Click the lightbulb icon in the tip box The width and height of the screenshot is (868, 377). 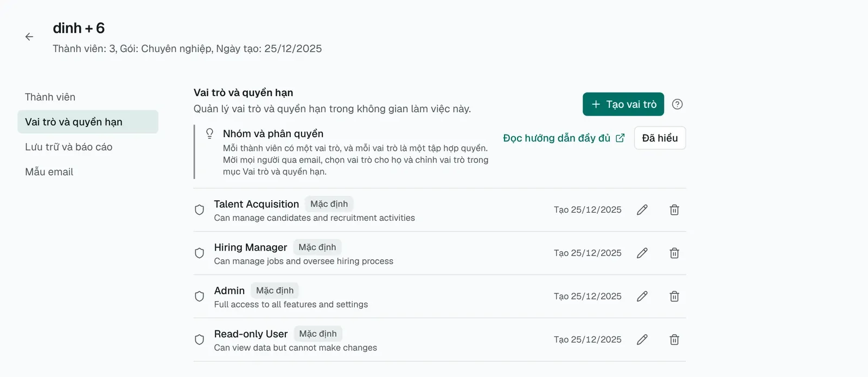(x=209, y=133)
